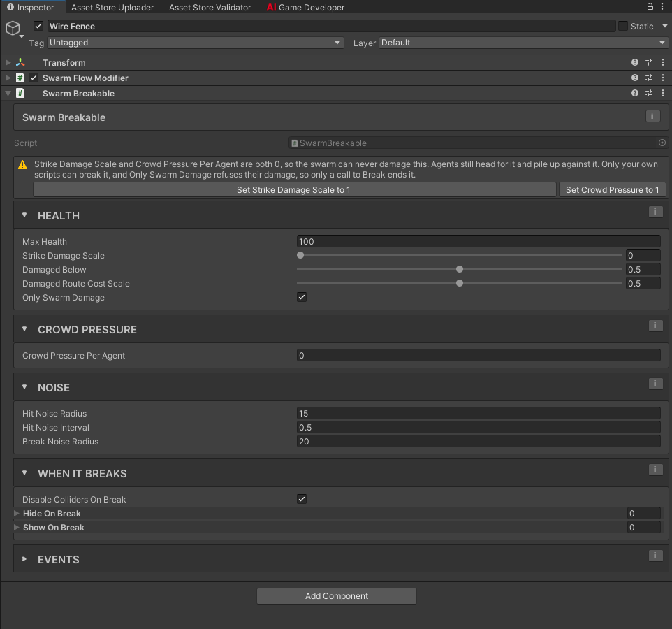
Task: Click the Hide On Break size field
Action: click(644, 513)
